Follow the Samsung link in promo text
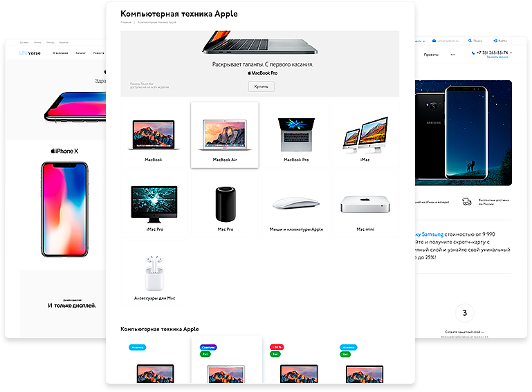The image size is (532, 392). 432,234
